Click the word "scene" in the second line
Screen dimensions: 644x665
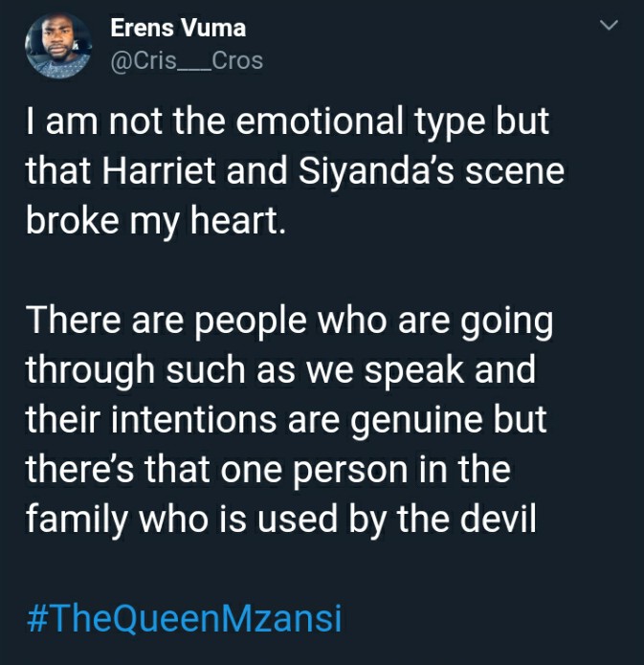coord(515,172)
